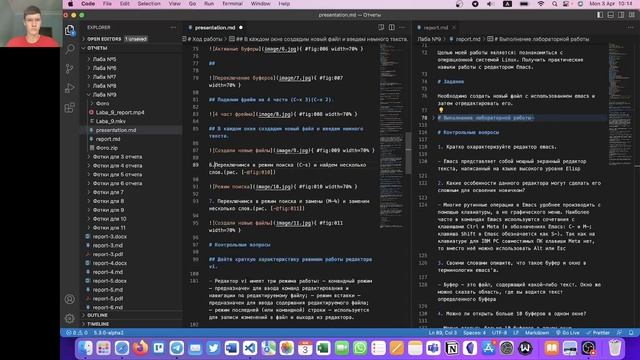The width and height of the screenshot is (640, 360).
Task: Open Finder from the Dock
Action: (85, 348)
